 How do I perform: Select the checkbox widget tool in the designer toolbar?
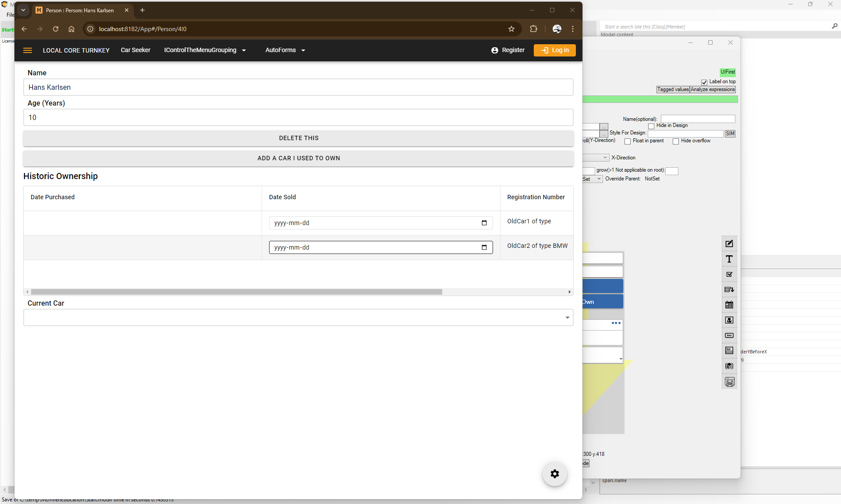click(729, 275)
